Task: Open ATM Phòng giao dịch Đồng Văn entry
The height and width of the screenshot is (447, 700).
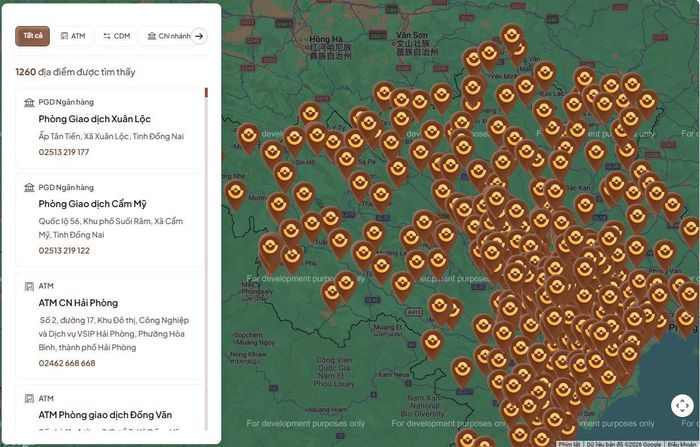Action: coord(110,409)
